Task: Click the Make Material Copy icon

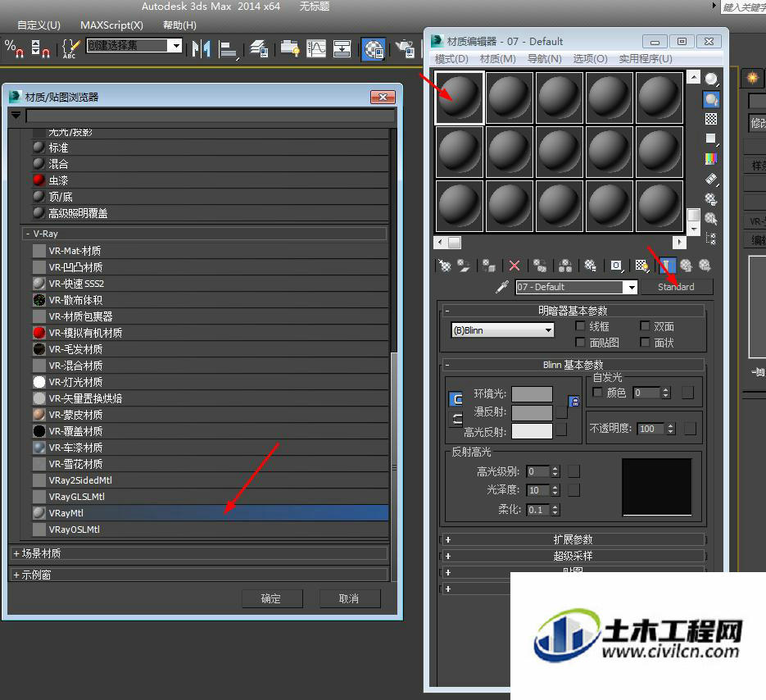Action: click(x=539, y=266)
